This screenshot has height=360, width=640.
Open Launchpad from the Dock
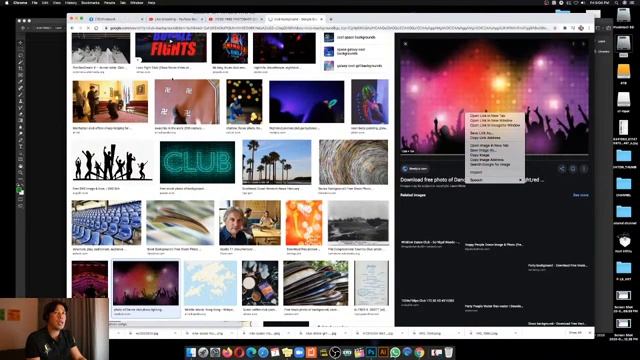203,352
